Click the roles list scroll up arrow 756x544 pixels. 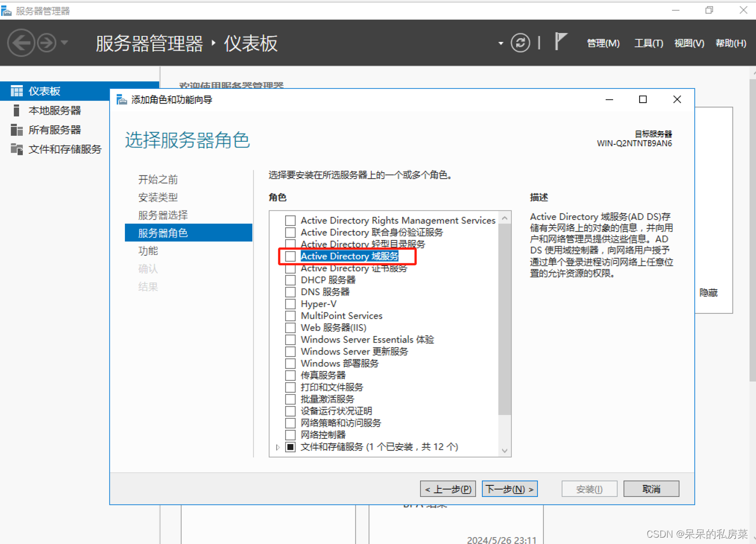505,218
